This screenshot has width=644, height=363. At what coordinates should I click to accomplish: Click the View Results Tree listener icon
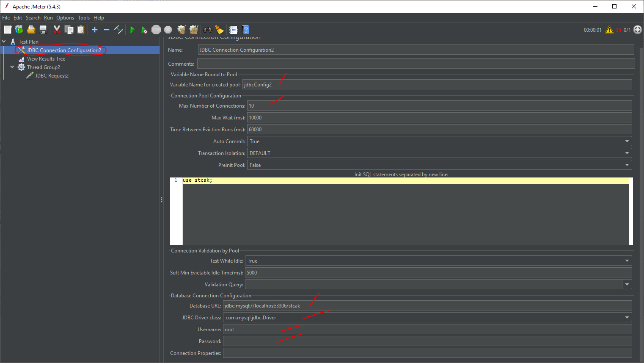click(x=22, y=59)
